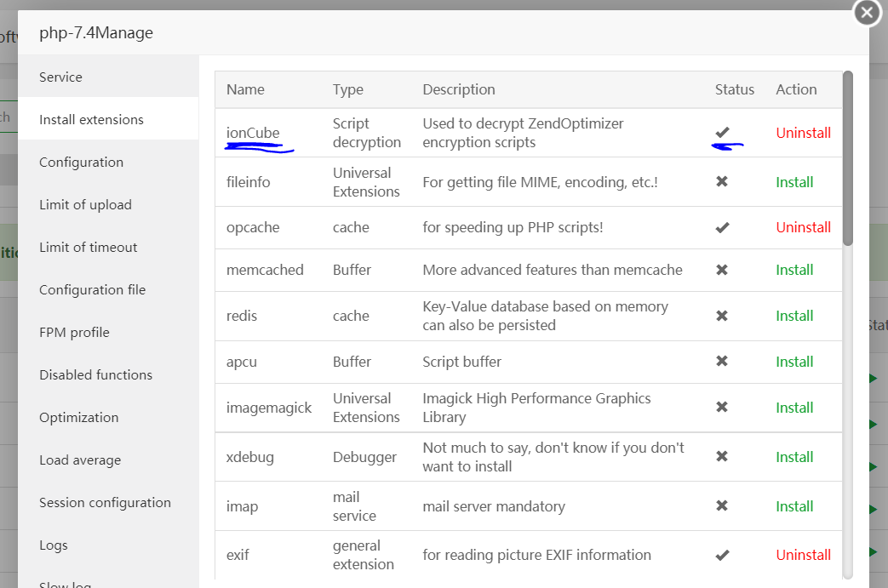
Task: Uninstall the opcache extension
Action: click(x=803, y=227)
